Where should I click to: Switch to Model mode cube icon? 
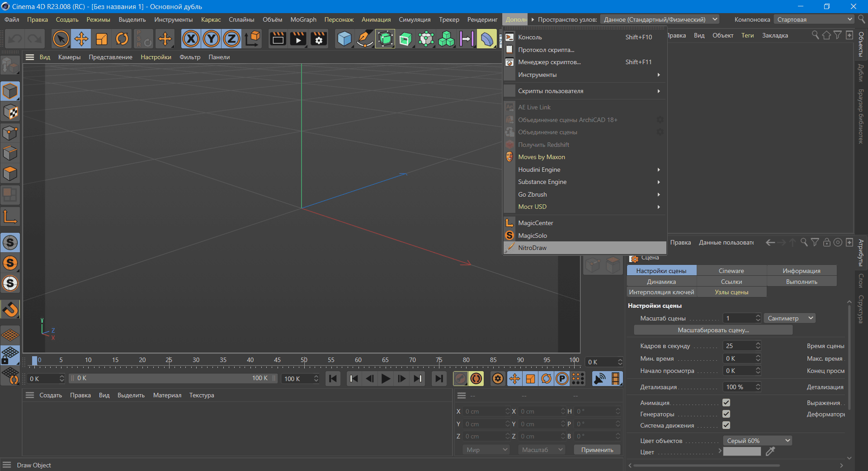click(x=10, y=91)
